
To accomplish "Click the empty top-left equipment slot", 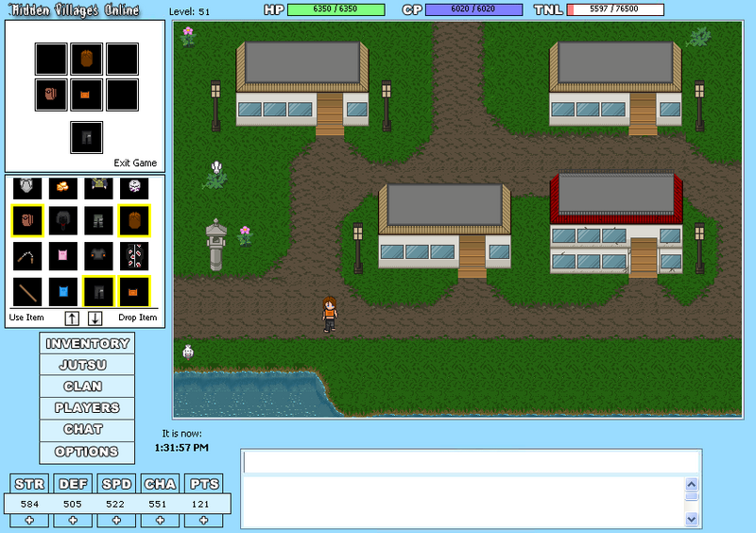I will pyautogui.click(x=51, y=60).
